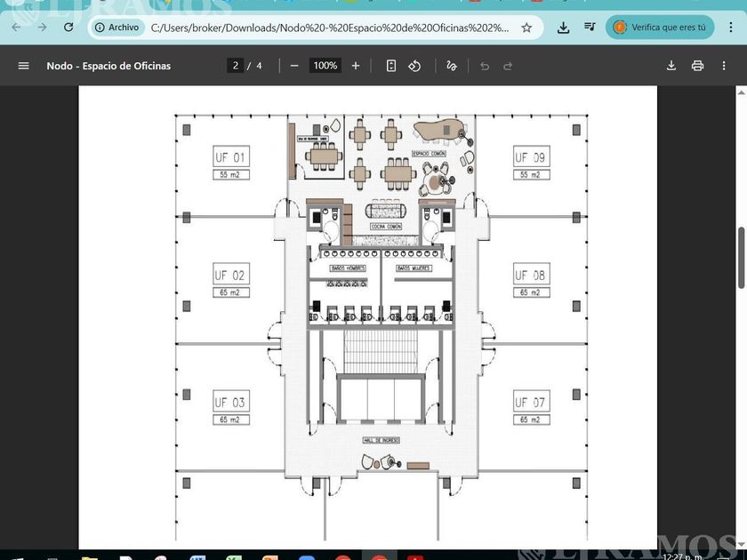
Task: Open the PDF viewer more actions menu
Action: point(723,66)
